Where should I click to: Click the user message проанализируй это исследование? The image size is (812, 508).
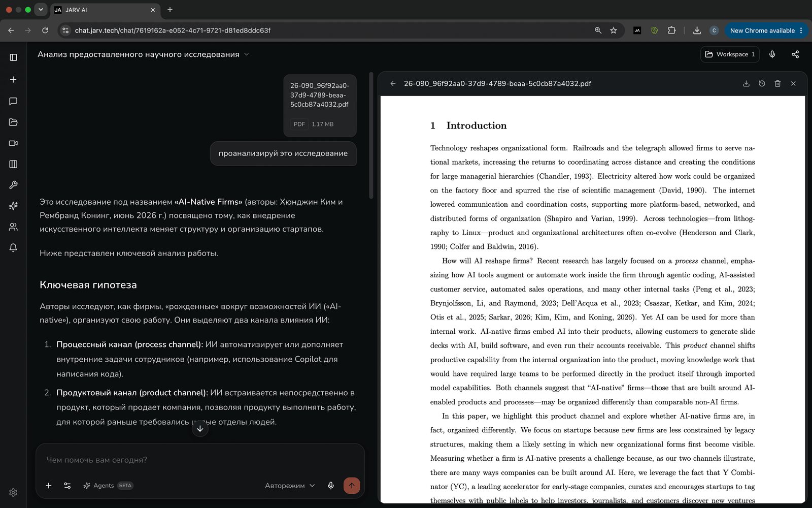[x=283, y=153]
